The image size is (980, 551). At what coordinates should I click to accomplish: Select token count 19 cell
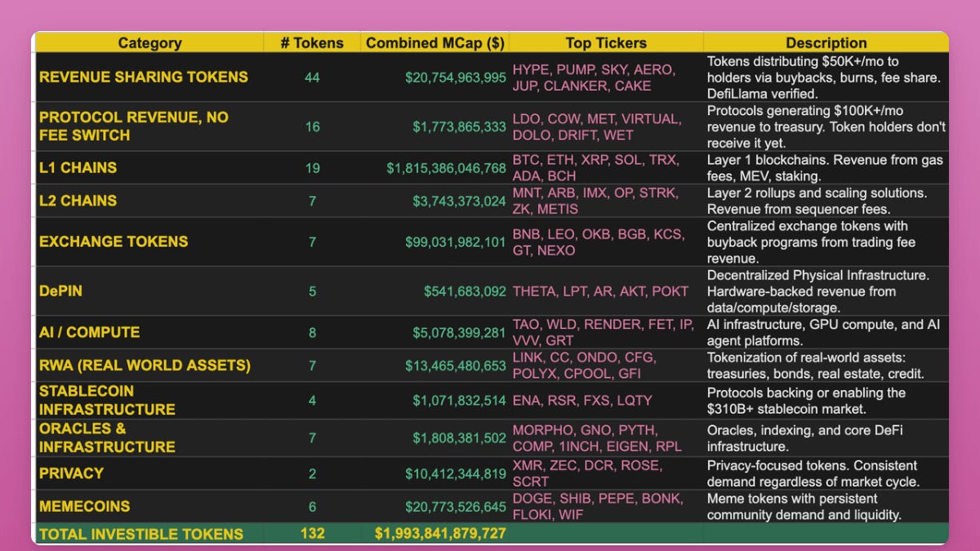(x=312, y=167)
